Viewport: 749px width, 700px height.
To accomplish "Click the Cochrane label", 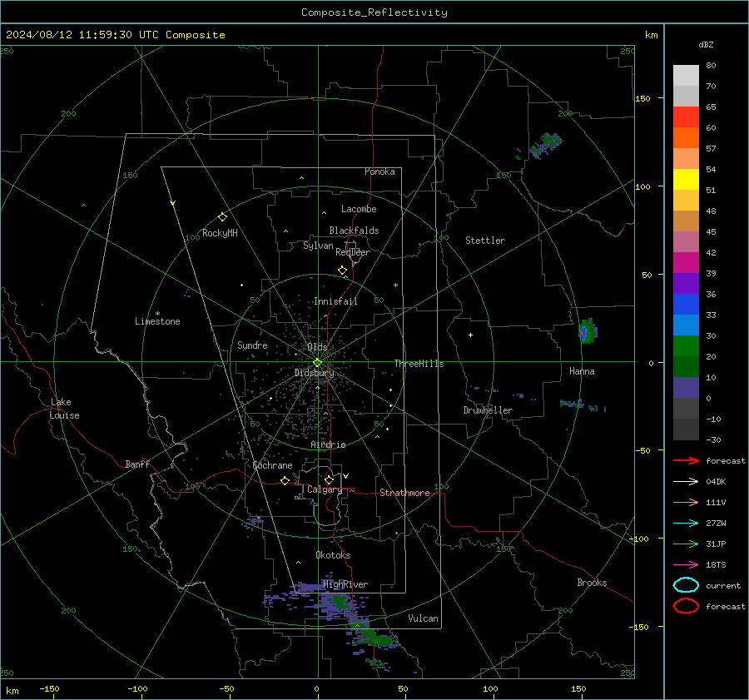I will pos(272,465).
